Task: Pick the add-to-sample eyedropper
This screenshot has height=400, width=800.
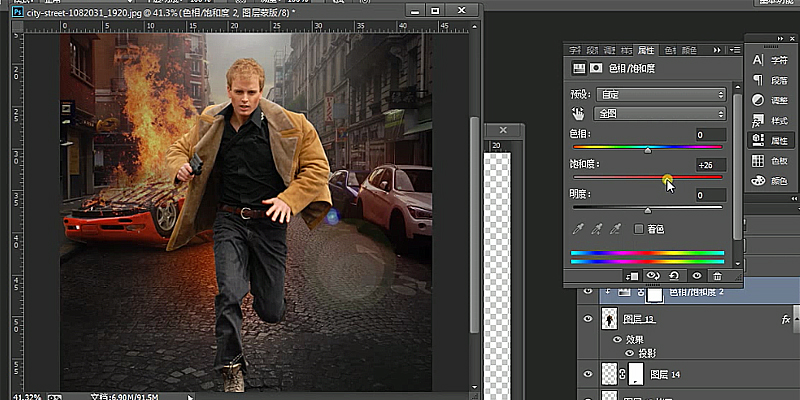Action: tap(597, 230)
